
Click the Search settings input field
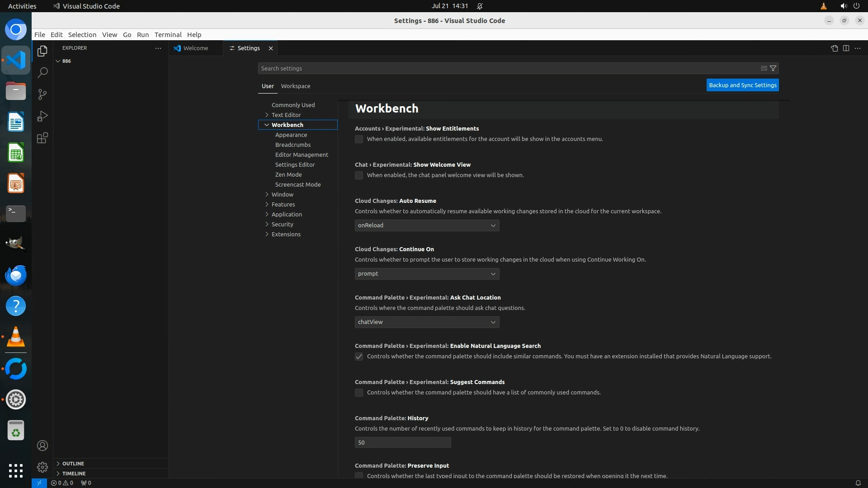(506, 68)
